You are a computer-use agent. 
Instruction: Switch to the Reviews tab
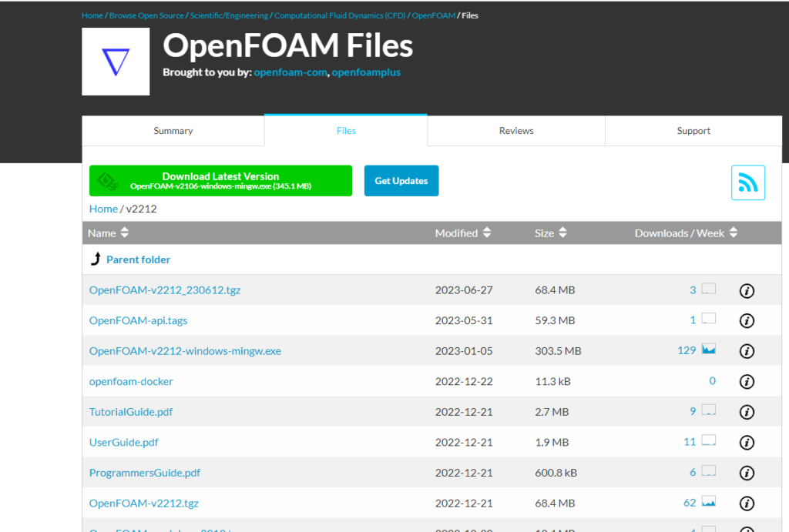[515, 130]
